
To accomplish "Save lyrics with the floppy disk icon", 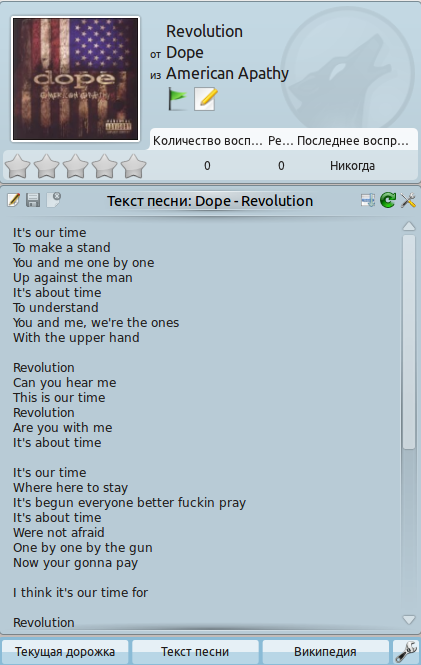I will click(x=33, y=200).
